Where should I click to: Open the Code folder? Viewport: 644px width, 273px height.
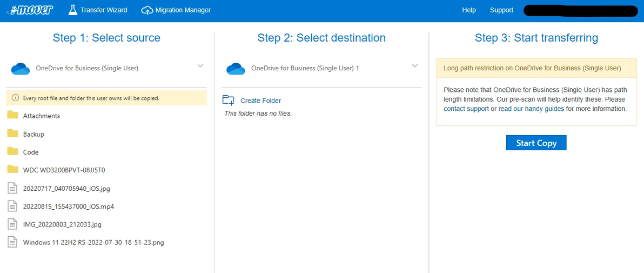[30, 152]
